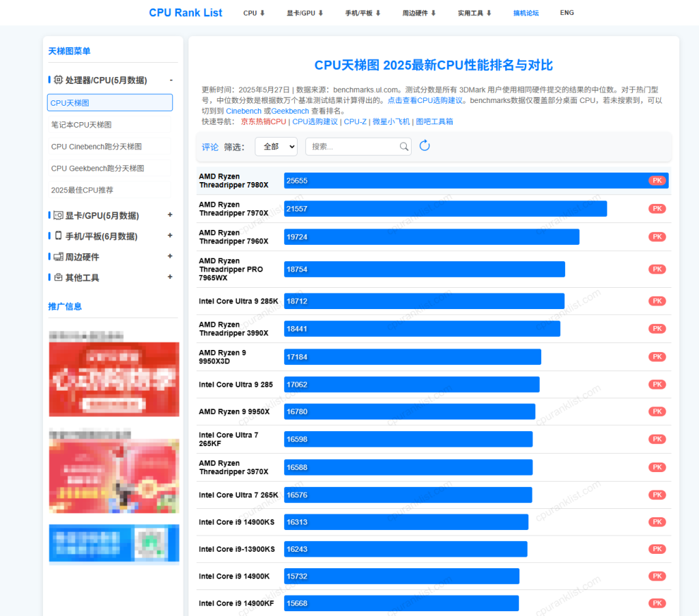699x616 pixels.
Task: Go to the 搞机论坛 forum link
Action: click(526, 13)
